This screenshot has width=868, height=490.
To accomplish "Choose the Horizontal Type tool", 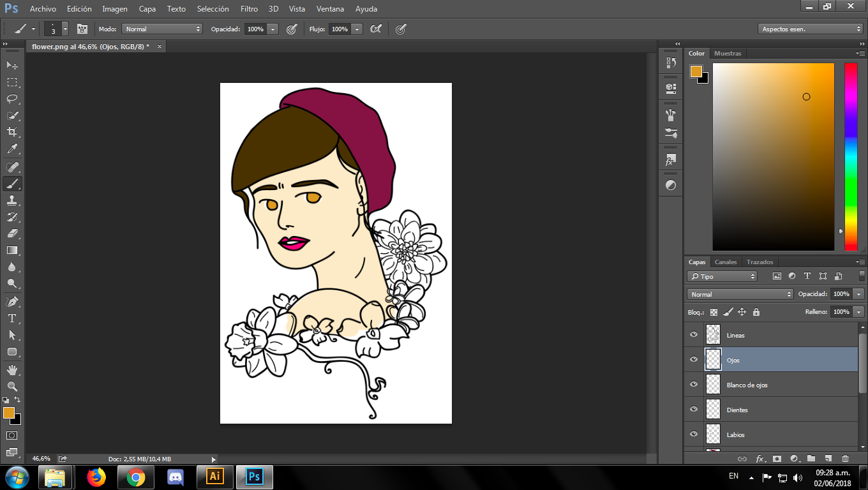I will coord(12,318).
